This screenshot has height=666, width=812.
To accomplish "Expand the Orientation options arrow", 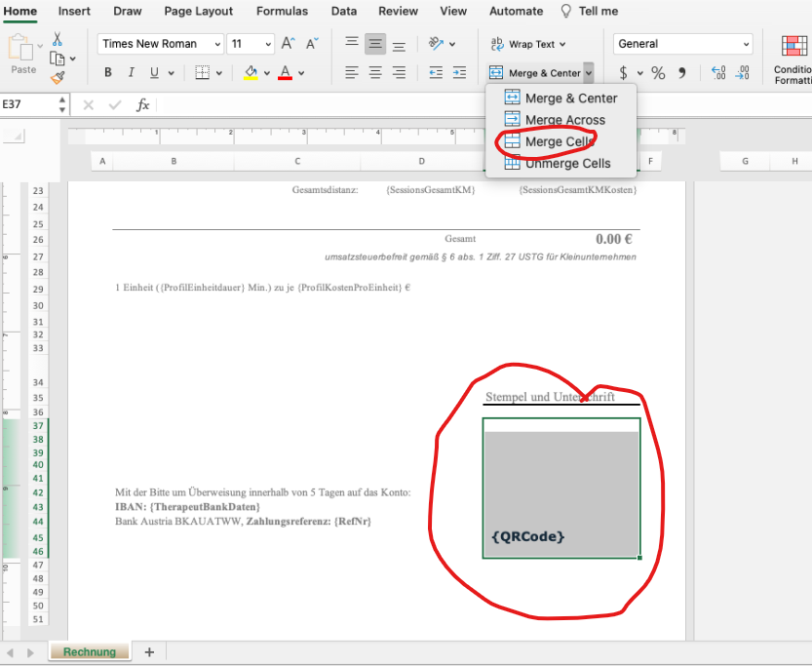I will [452, 44].
